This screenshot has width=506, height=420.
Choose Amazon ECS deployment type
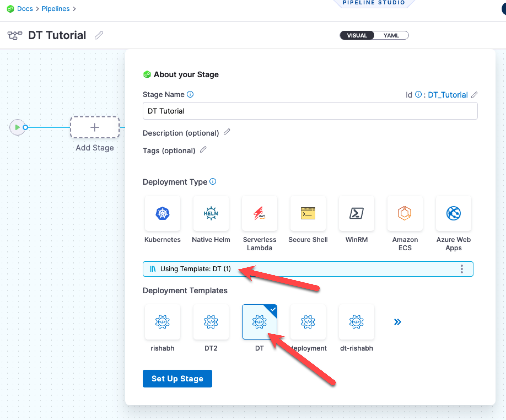click(405, 214)
